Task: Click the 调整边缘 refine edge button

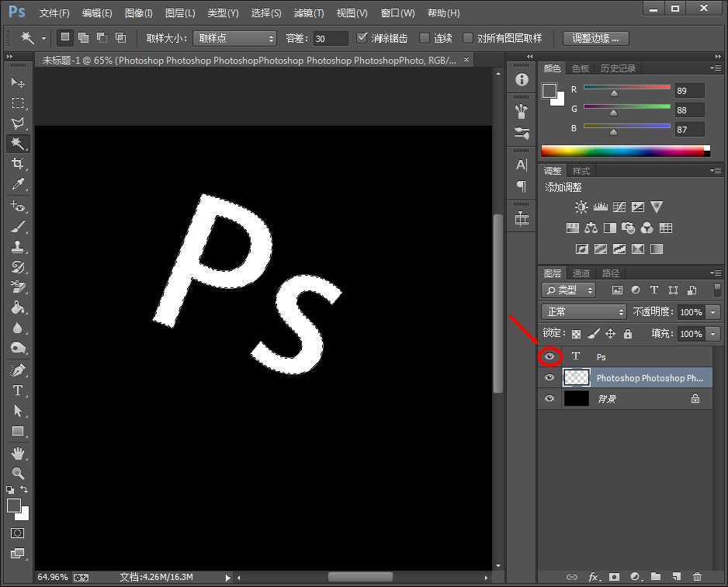Action: tap(595, 37)
